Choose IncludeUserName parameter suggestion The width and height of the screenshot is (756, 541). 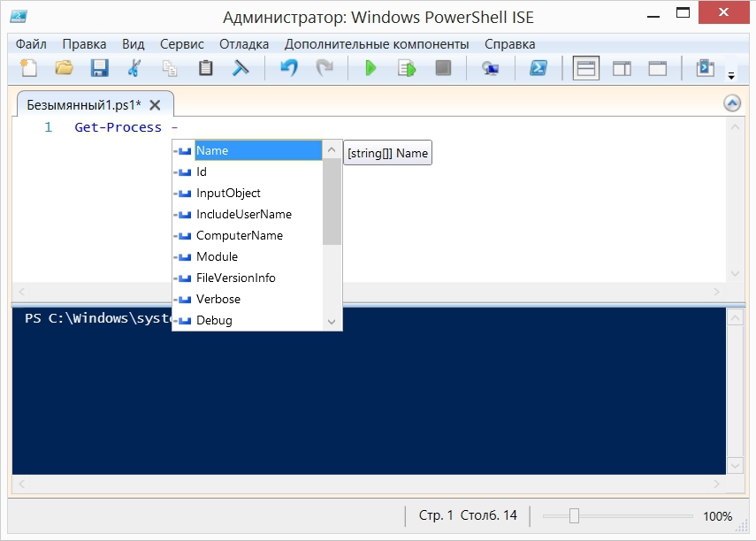pyautogui.click(x=248, y=214)
